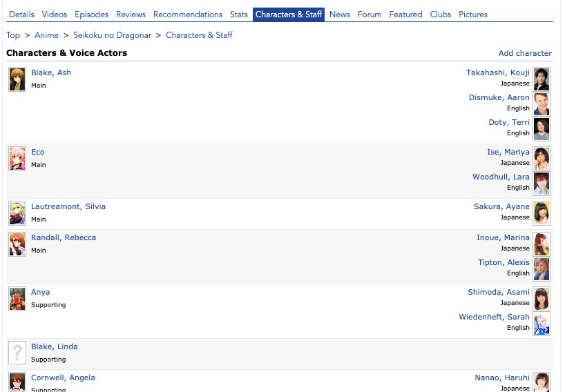Select the Characters & Staff tab
565x392 pixels.
pyautogui.click(x=289, y=14)
